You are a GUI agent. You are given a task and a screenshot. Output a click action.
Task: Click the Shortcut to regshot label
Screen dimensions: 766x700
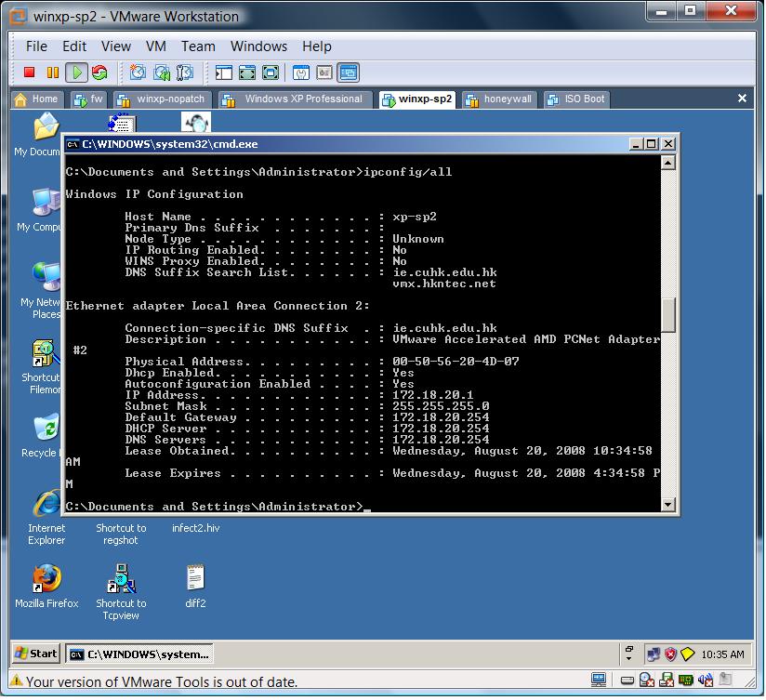(121, 535)
